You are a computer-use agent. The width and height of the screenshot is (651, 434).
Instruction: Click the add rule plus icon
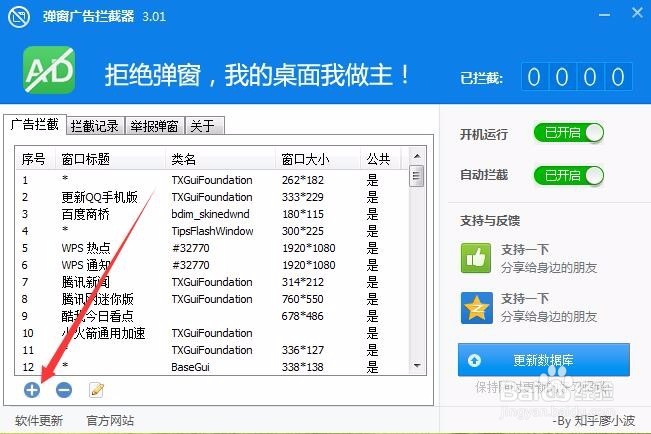[32, 390]
